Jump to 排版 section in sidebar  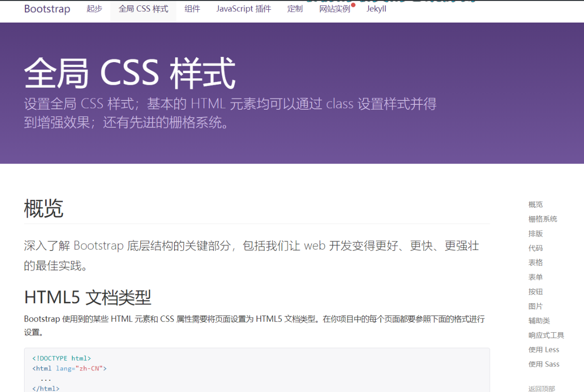tap(535, 233)
